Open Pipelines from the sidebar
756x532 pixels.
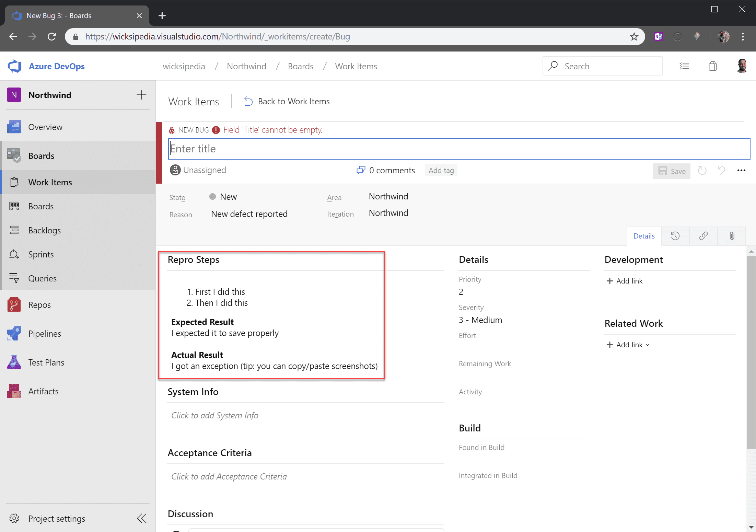point(45,334)
